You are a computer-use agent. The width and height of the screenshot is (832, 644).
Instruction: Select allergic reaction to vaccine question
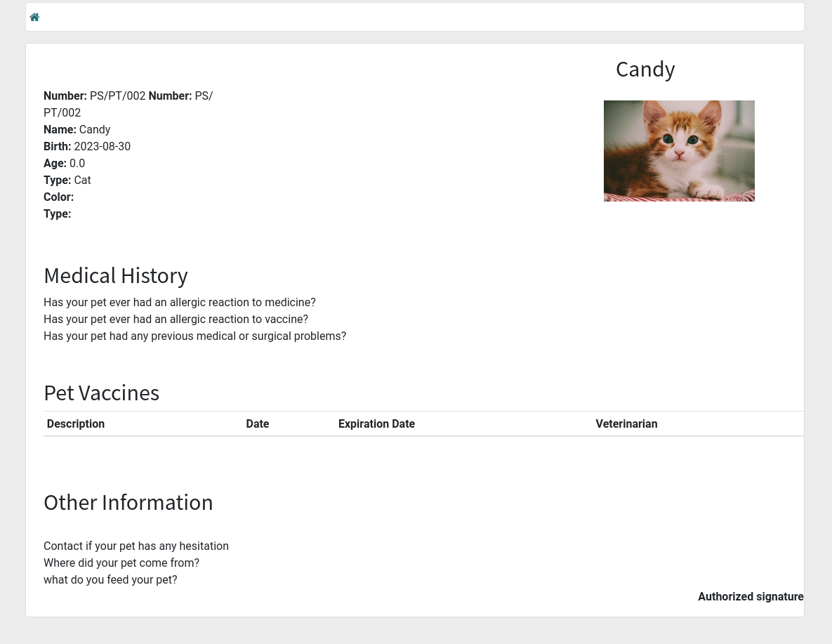tap(176, 319)
